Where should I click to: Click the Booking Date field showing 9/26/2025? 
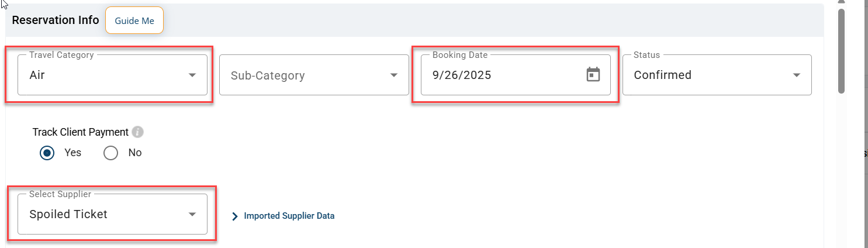coord(516,75)
